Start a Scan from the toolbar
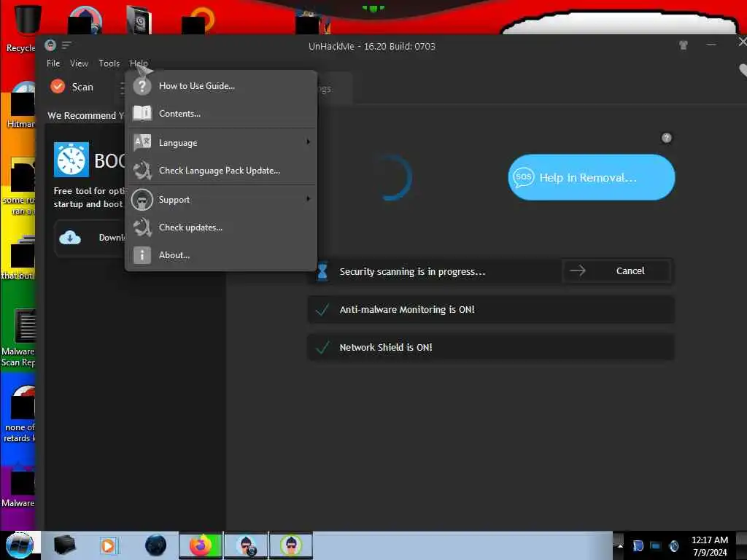The width and height of the screenshot is (747, 560). coord(72,87)
